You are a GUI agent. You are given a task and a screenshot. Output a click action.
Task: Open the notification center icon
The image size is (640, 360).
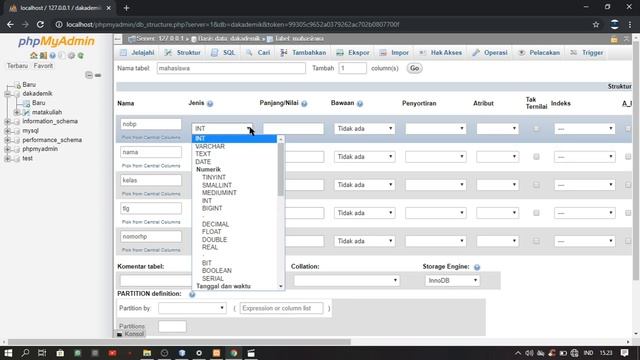(624, 353)
